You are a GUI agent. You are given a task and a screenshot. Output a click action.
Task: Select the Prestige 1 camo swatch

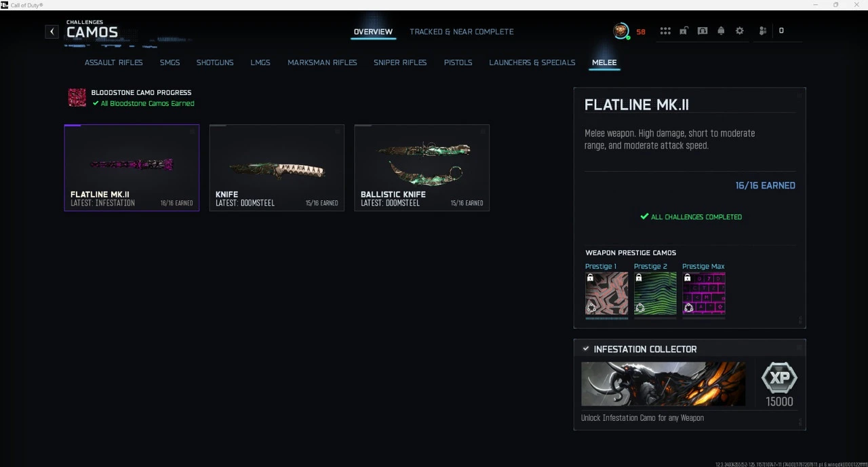click(x=607, y=294)
